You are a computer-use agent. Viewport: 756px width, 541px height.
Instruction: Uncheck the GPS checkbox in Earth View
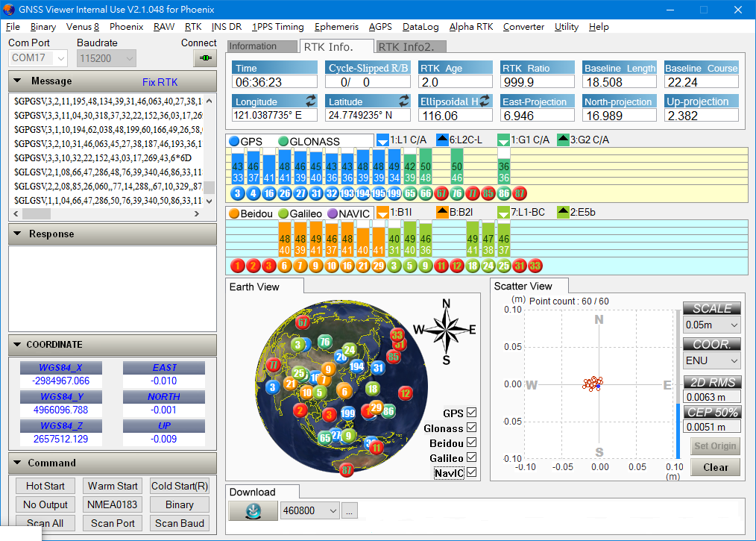[471, 413]
